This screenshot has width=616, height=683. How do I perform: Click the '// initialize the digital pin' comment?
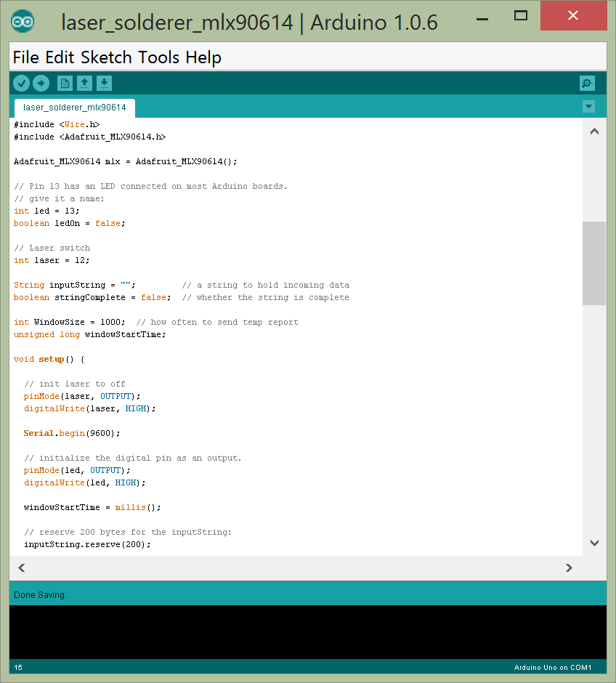click(133, 458)
